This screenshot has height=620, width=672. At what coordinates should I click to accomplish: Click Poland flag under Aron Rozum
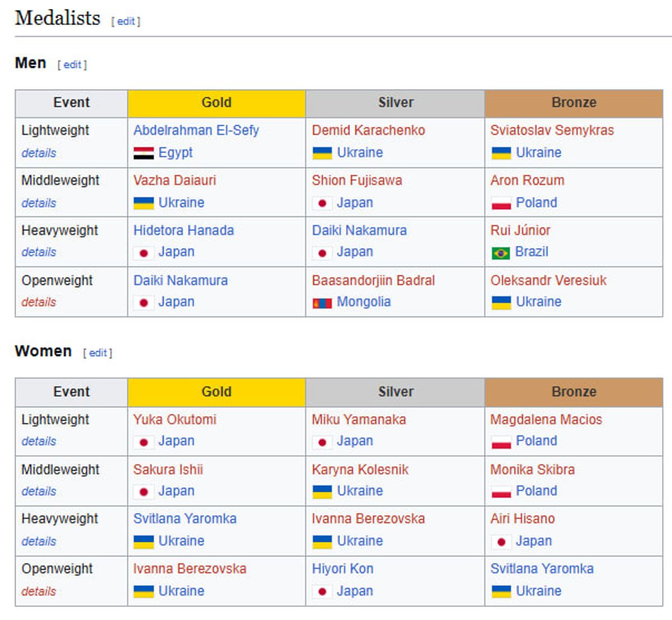[501, 203]
